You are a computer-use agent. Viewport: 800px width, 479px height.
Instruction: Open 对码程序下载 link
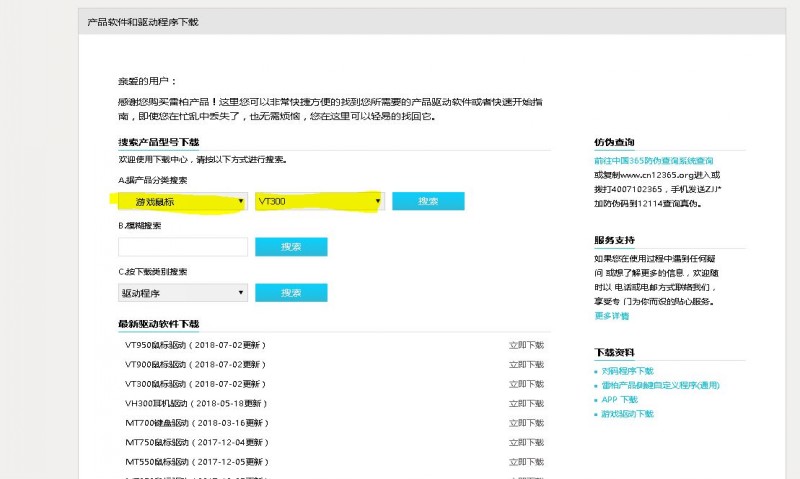(628, 371)
